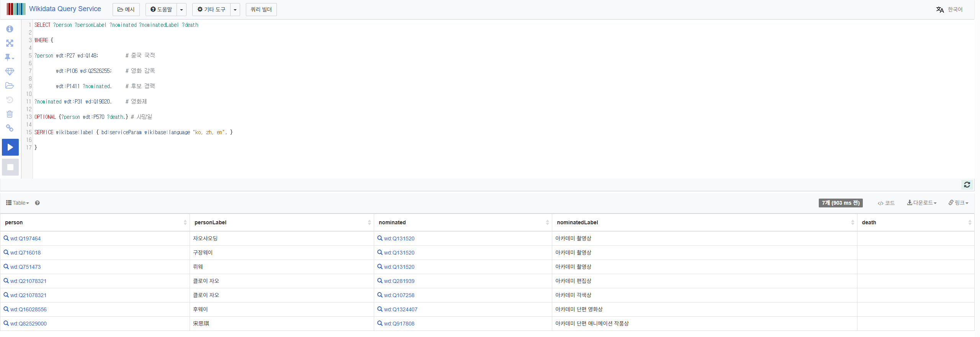
Task: Open the 예시 examples button
Action: tap(126, 10)
